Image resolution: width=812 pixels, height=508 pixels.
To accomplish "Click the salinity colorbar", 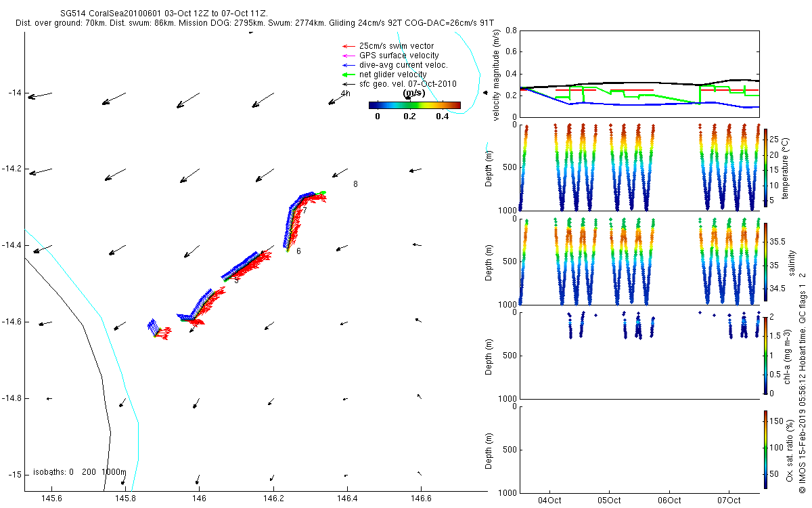I will [x=765, y=261].
